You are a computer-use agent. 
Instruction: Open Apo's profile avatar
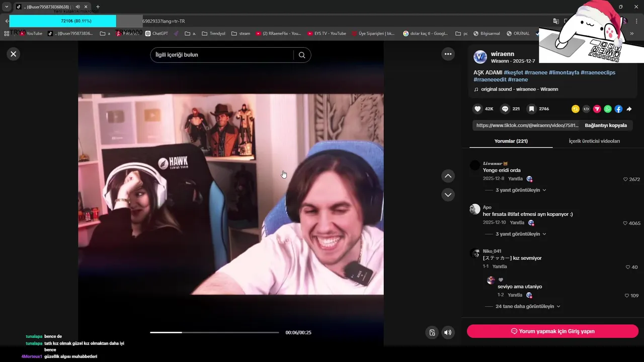[475, 209]
